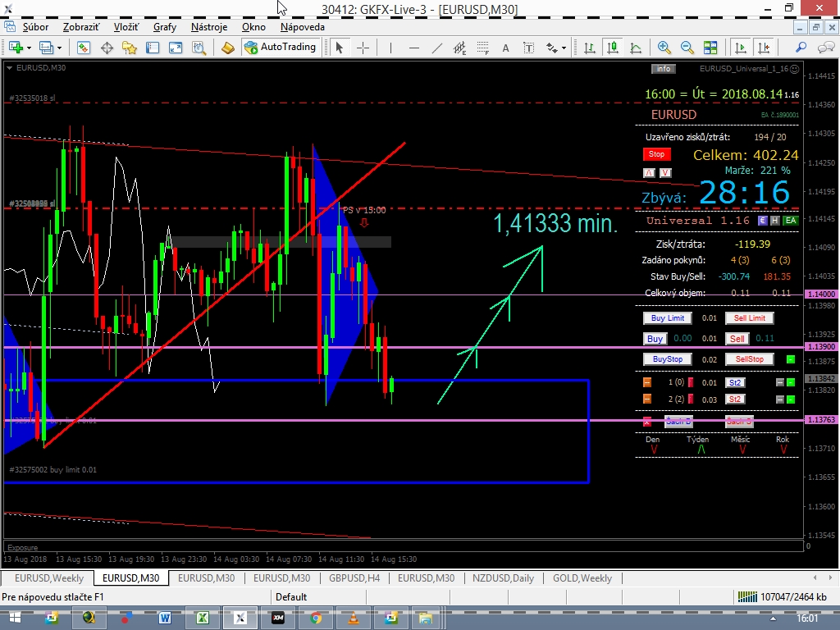Screen dimensions: 840x630
Task: Toggle the EA indicator badge on panel
Action: coord(791,220)
